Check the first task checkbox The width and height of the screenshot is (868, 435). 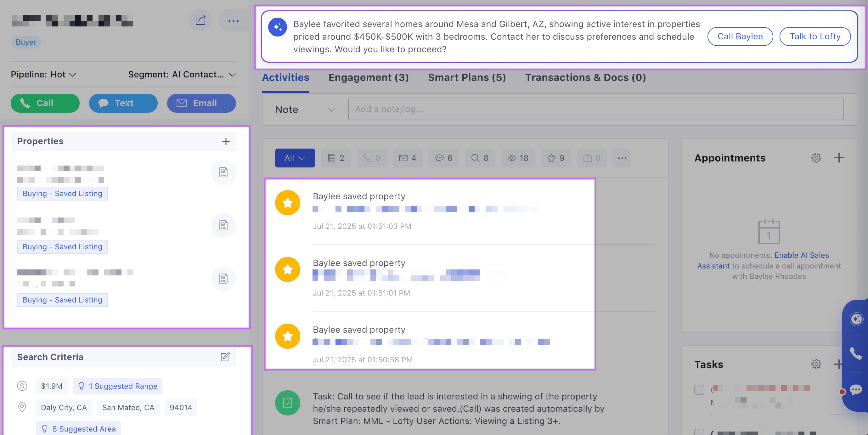pos(699,389)
